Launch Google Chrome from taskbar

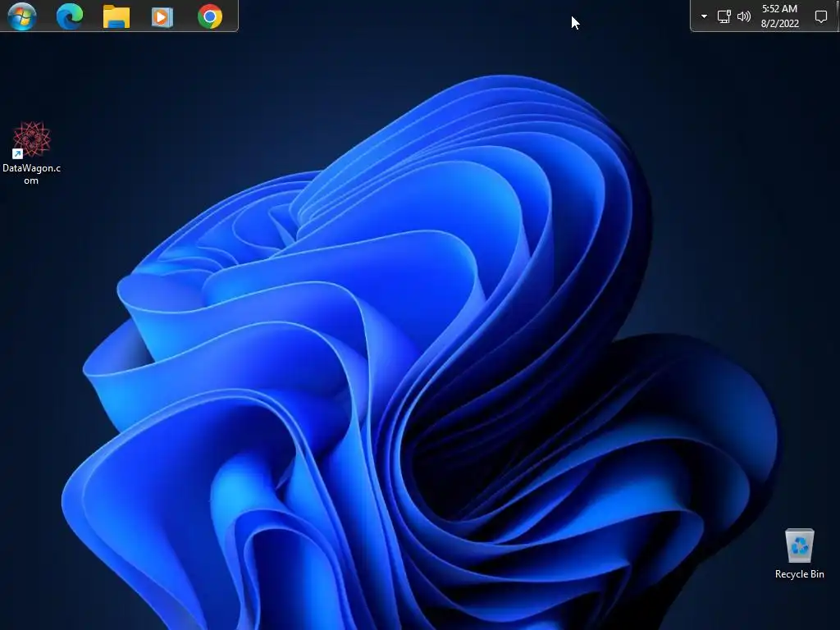tap(210, 16)
